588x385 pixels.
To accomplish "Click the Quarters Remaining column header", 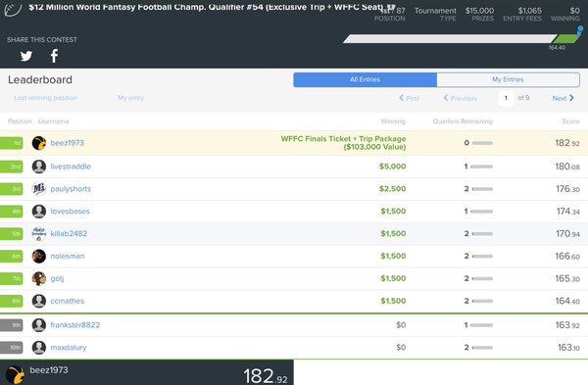I will pos(463,121).
